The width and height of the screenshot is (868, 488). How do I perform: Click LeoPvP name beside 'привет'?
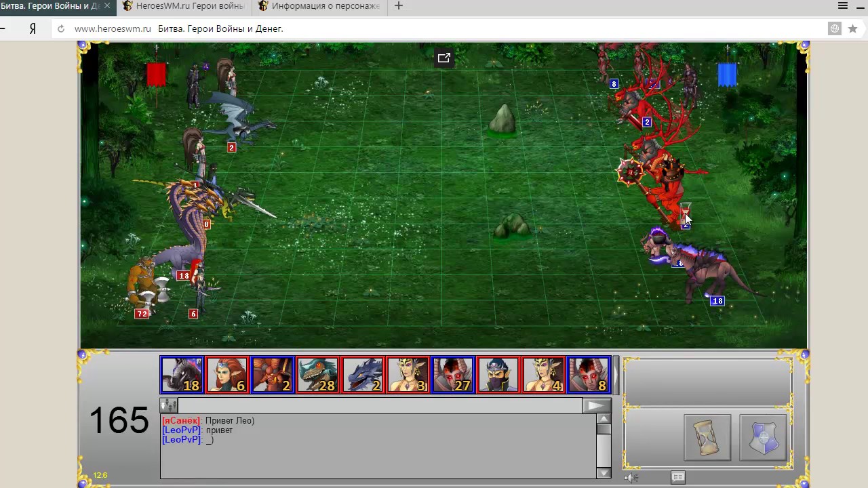[182, 430]
